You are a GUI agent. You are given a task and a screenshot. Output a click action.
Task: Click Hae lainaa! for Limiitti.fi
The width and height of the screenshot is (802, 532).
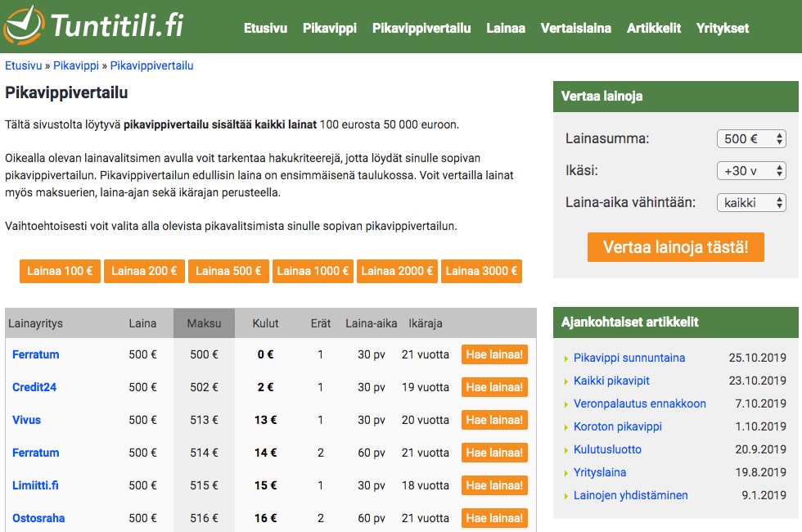pyautogui.click(x=494, y=485)
